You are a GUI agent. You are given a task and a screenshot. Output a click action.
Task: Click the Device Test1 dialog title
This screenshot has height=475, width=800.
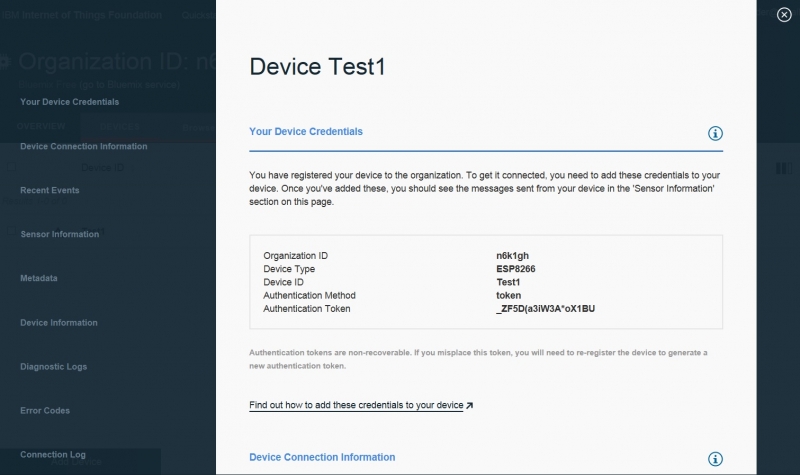pos(317,67)
